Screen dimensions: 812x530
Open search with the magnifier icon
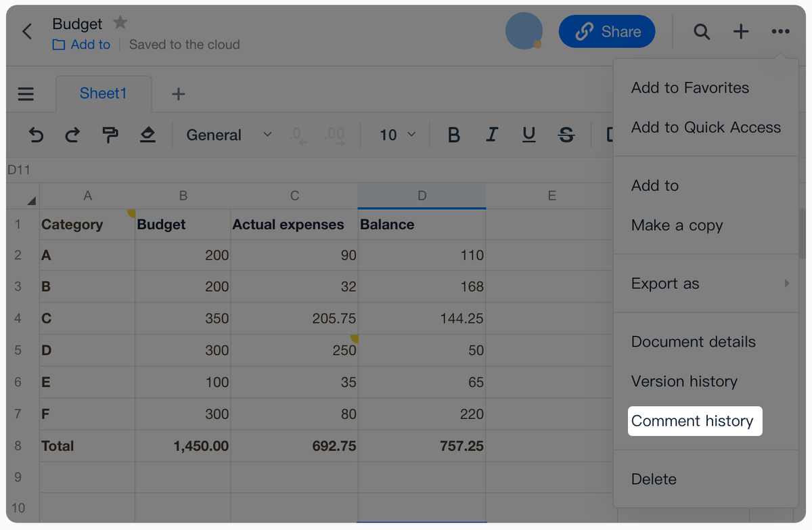coord(702,31)
